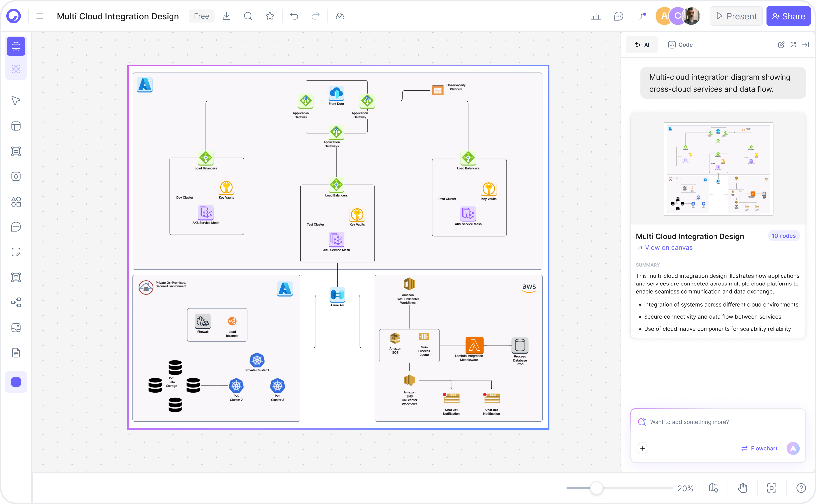816x504 pixels.
Task: Open the help question mark icon
Action: [x=801, y=488]
